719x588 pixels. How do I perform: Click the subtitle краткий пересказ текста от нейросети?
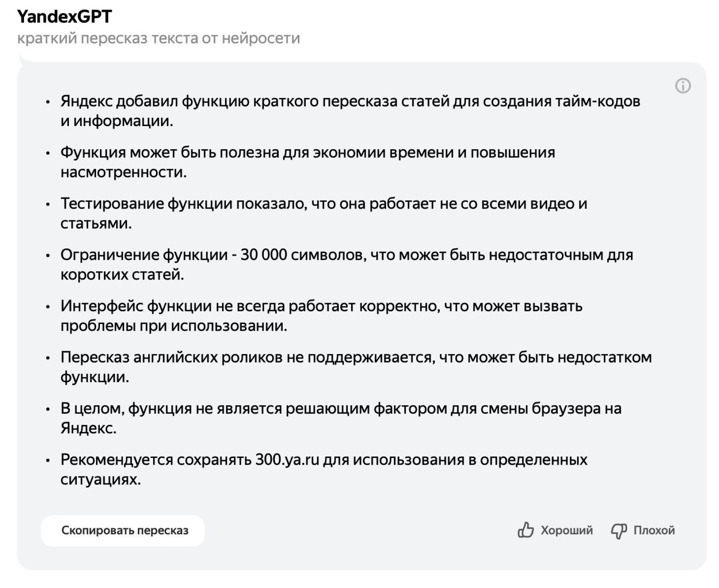pos(159,38)
